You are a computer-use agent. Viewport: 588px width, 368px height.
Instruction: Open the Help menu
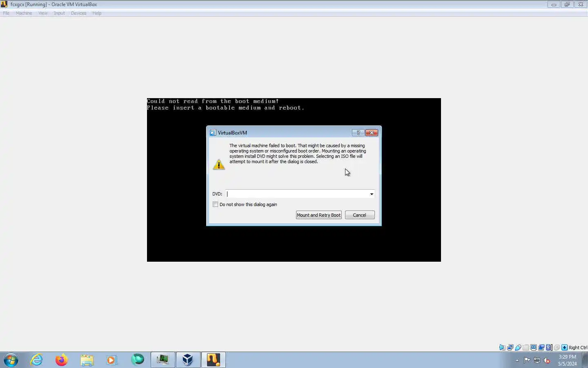pyautogui.click(x=97, y=13)
